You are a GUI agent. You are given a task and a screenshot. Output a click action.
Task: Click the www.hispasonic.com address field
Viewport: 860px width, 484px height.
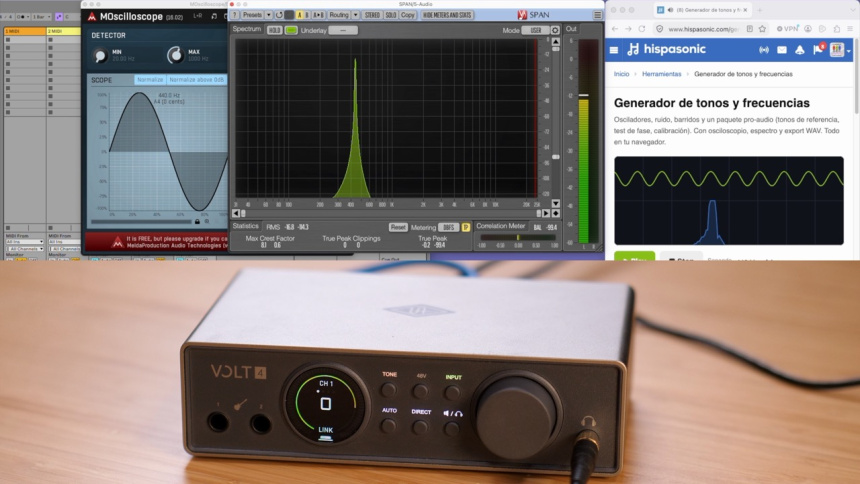(704, 29)
